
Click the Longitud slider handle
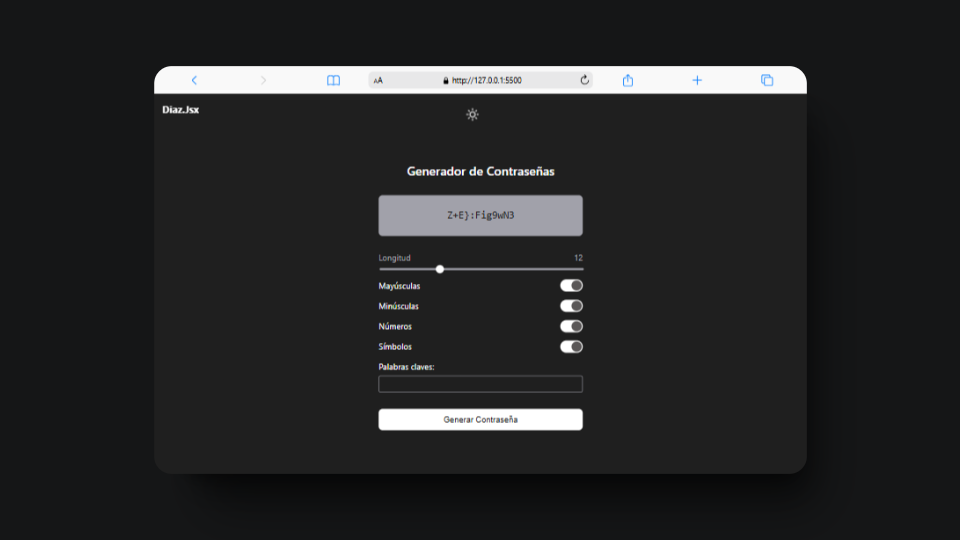440,269
